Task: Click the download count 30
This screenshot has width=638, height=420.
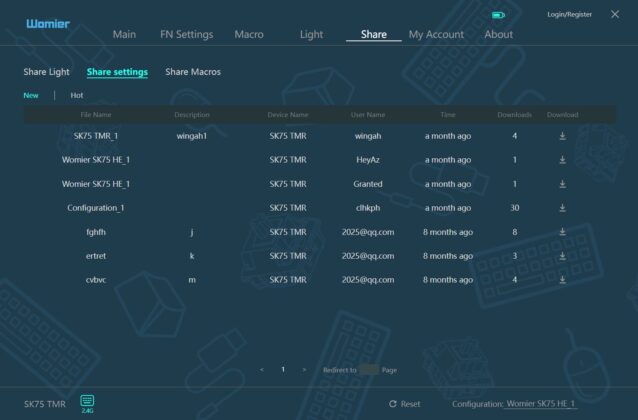Action: point(514,208)
